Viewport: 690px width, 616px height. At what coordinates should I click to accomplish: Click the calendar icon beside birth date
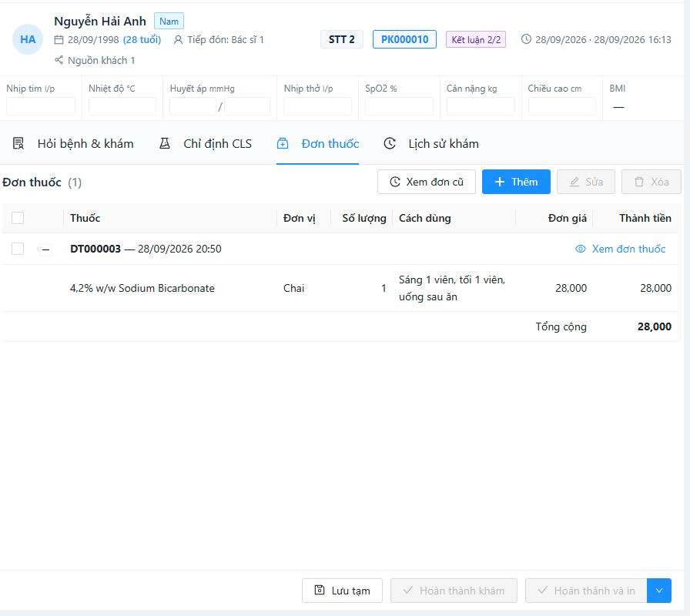click(59, 40)
